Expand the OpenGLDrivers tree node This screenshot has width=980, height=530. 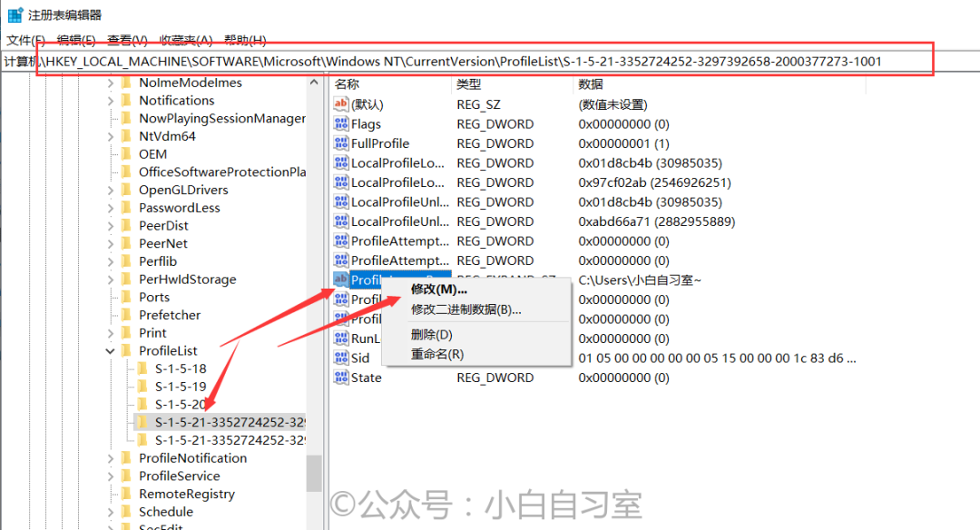[111, 190]
